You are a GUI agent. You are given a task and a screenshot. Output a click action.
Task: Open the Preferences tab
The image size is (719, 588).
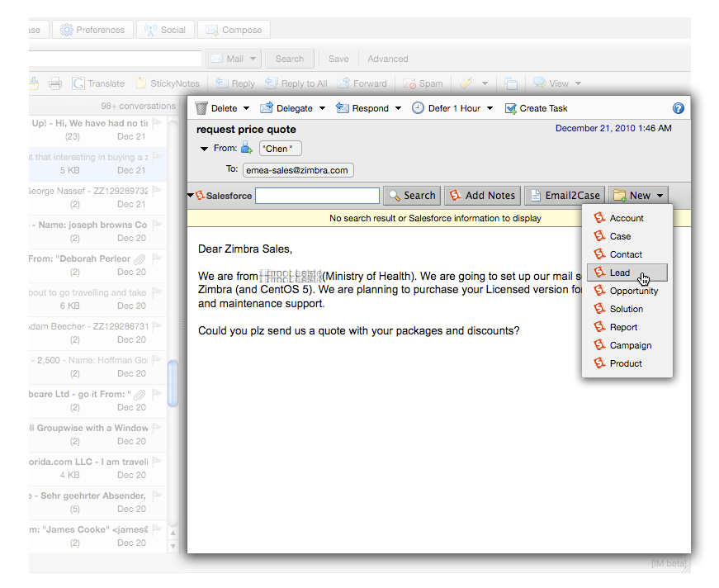click(93, 30)
